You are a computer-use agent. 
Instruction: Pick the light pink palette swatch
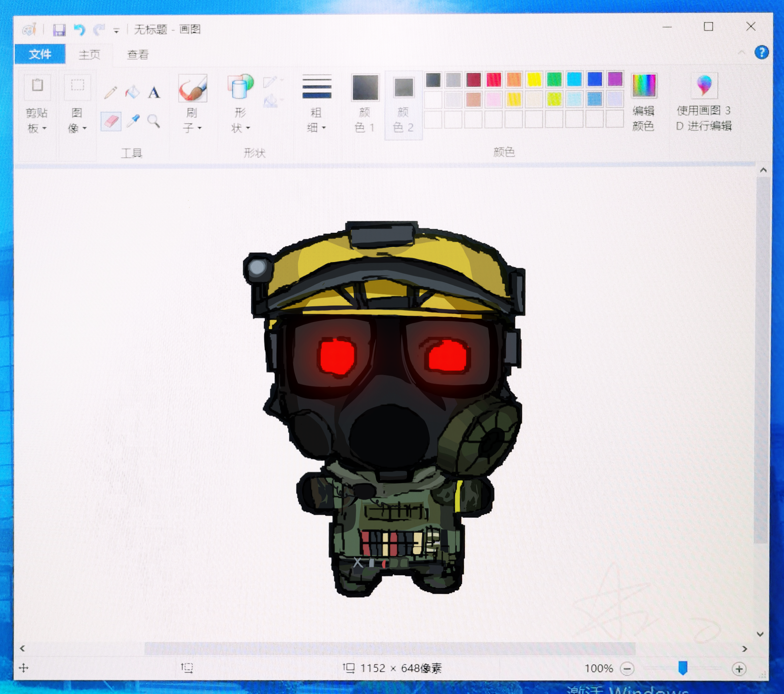494,100
